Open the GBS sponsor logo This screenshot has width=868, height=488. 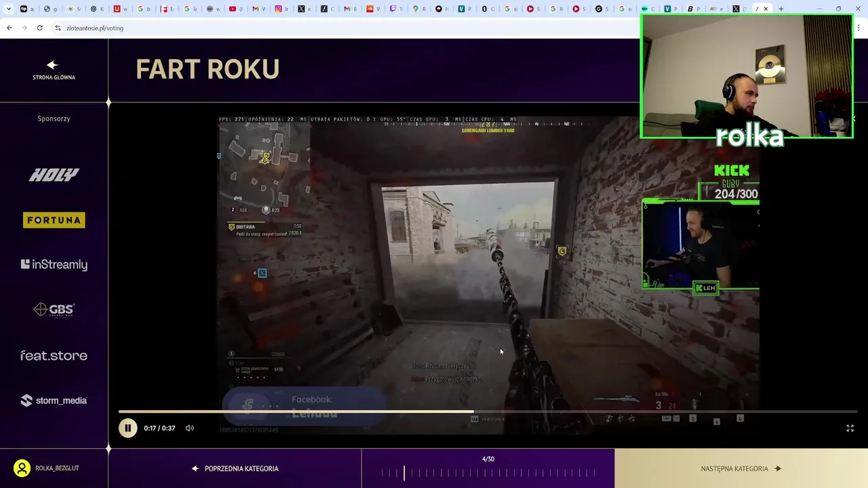tap(54, 310)
